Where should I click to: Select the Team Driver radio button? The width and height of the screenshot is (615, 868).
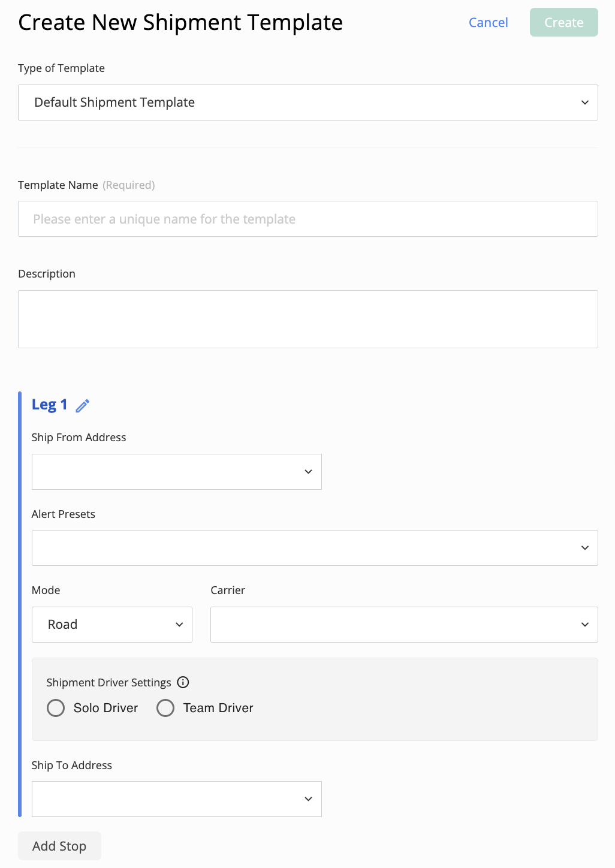[165, 708]
